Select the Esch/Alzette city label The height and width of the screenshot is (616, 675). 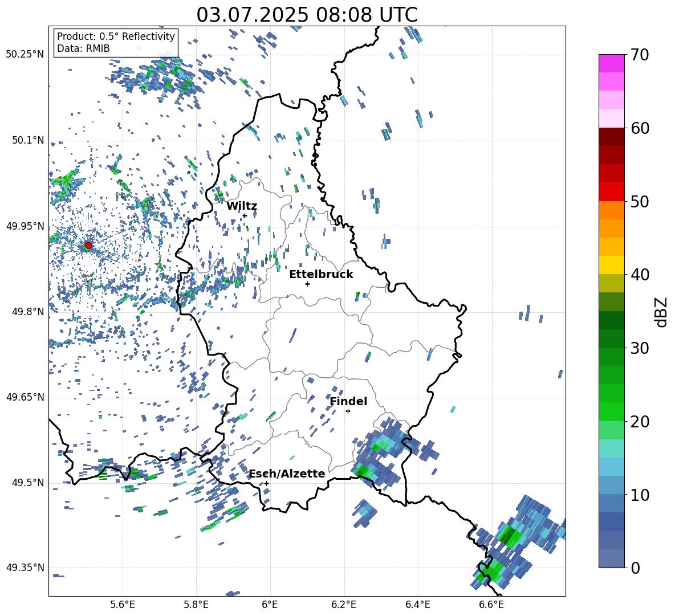[x=287, y=474]
